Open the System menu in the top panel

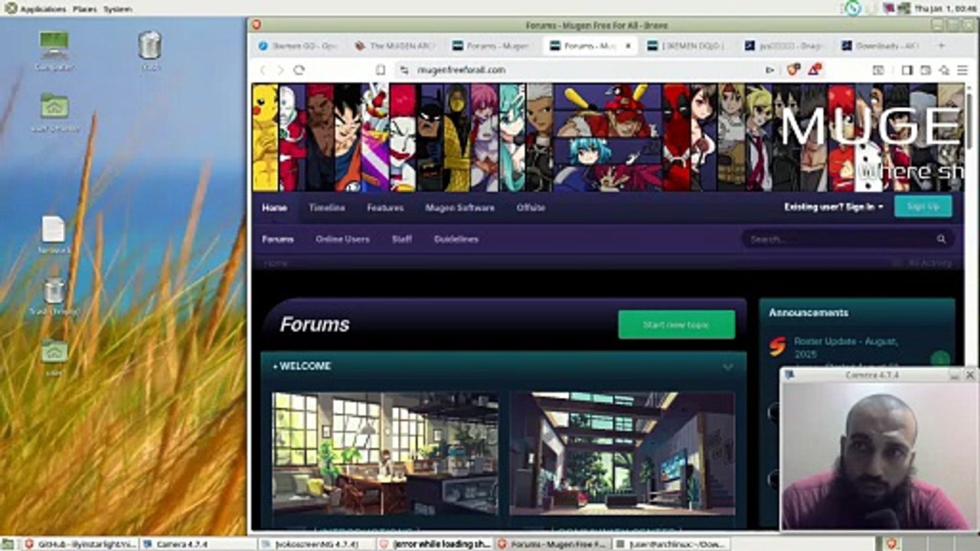[x=117, y=9]
